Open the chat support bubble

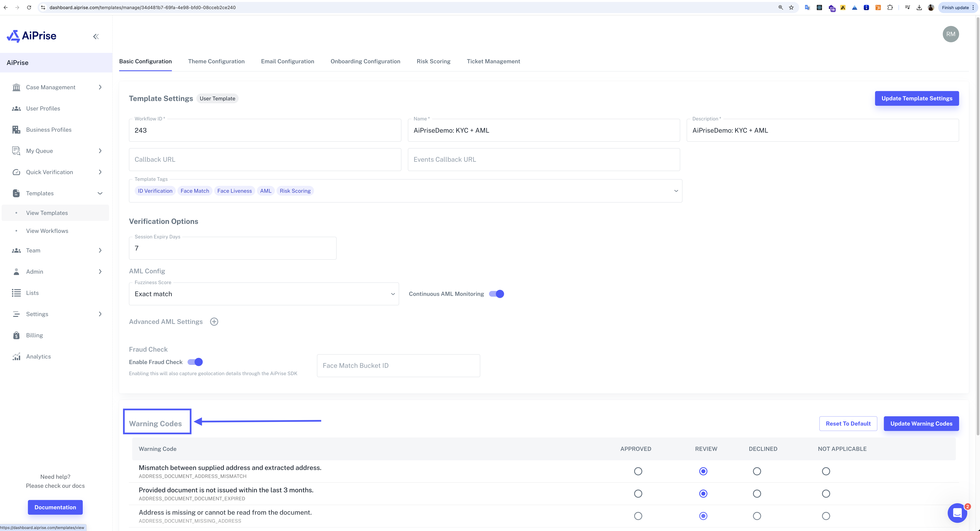click(957, 513)
